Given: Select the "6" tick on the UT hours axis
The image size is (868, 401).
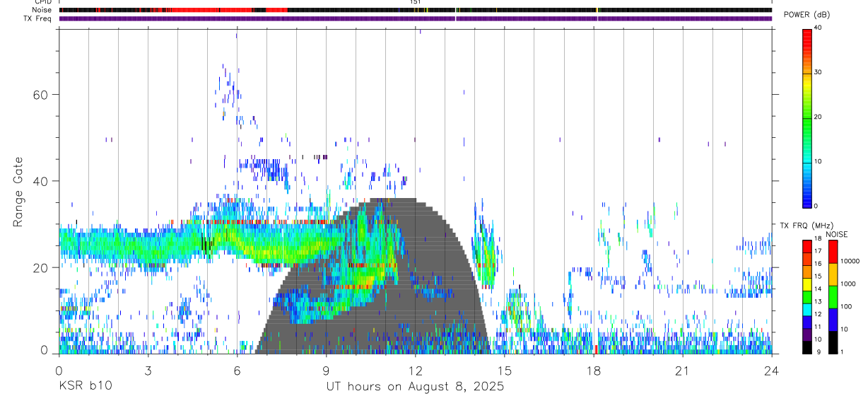Looking at the screenshot, I should 237,371.
